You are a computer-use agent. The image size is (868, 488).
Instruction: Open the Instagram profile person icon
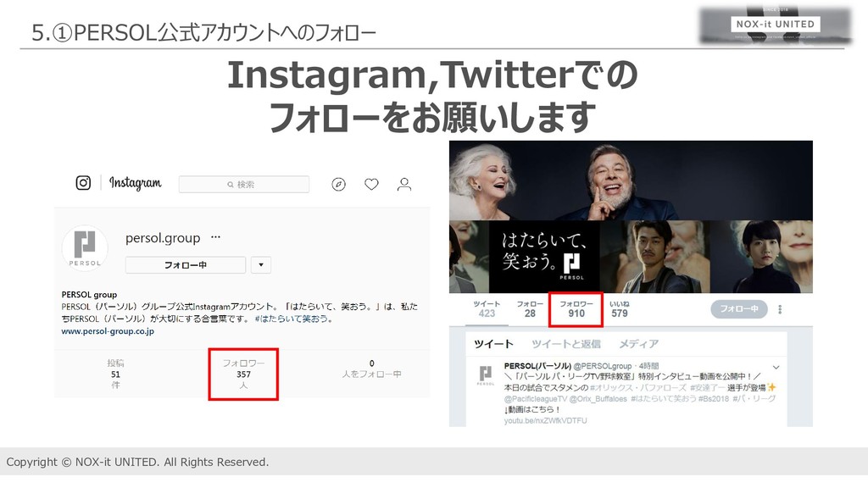click(x=404, y=184)
